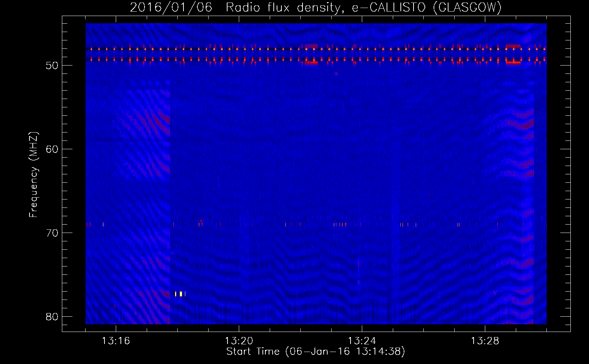Click the '13:20' time tick label
The image size is (589, 364).
pyautogui.click(x=239, y=341)
